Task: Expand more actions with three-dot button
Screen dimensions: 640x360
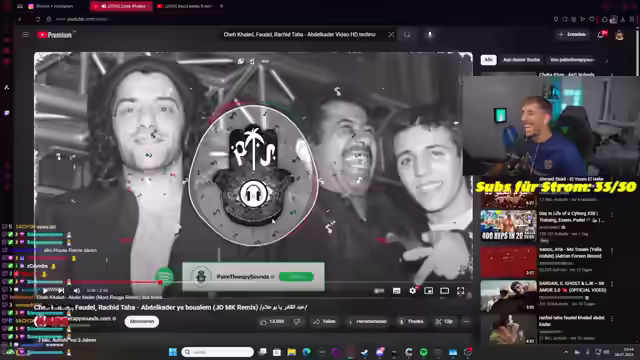Action: 466,322
